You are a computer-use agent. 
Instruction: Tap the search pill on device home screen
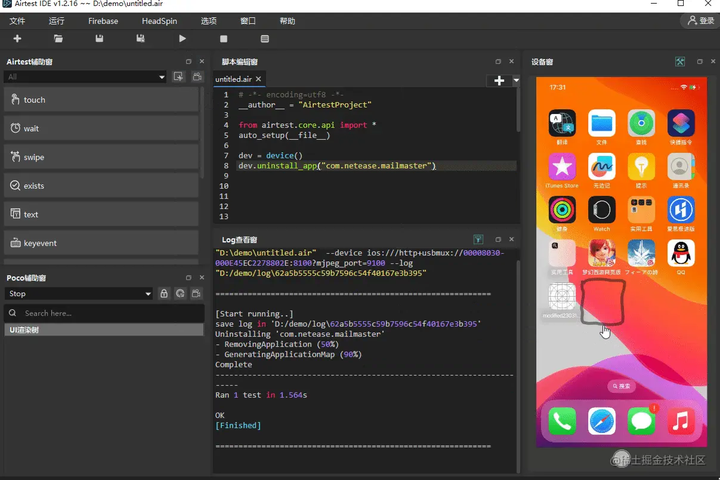click(x=622, y=386)
